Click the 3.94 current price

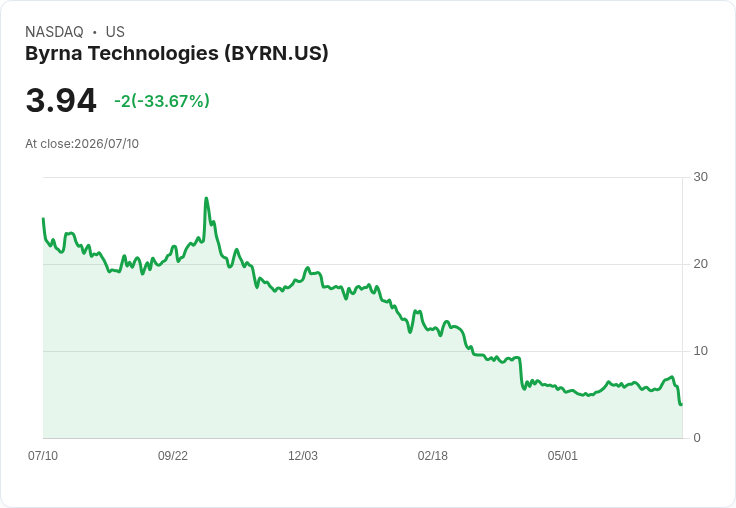pos(61,100)
